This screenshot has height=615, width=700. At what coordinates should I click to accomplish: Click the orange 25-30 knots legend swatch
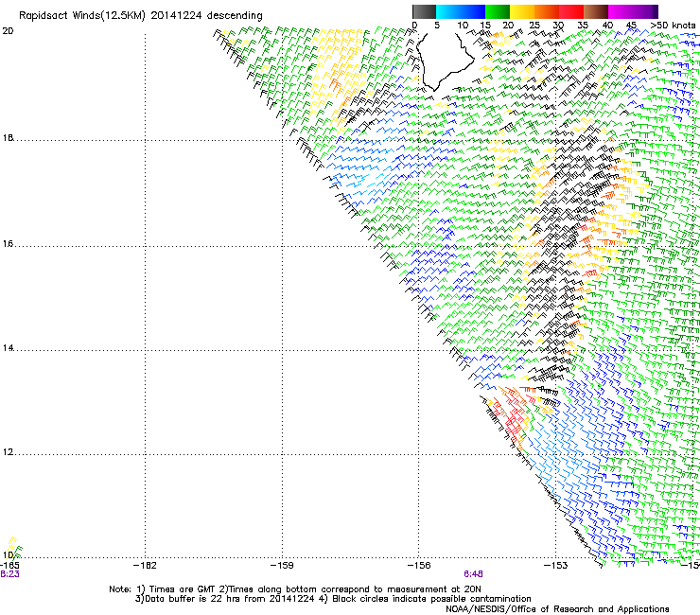(547, 11)
